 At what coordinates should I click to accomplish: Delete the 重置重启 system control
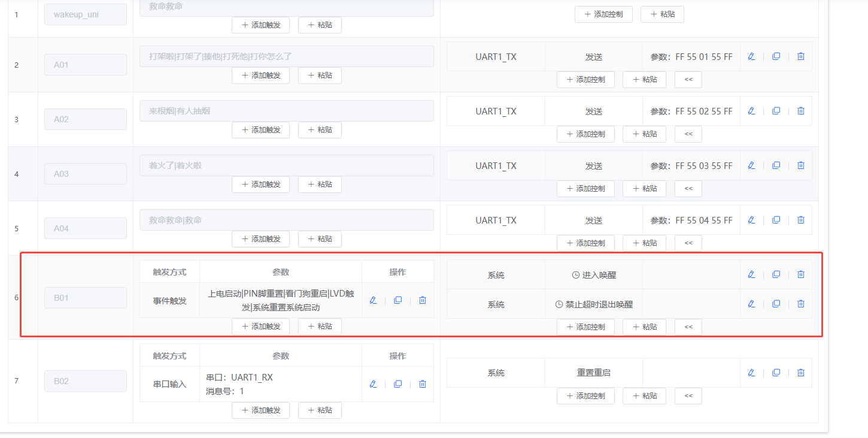point(800,372)
